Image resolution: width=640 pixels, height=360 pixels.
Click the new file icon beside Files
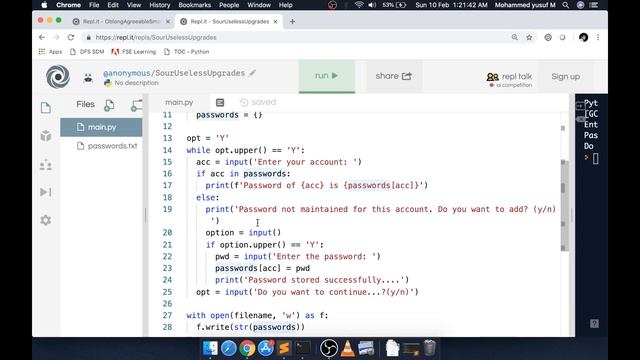tap(109, 105)
